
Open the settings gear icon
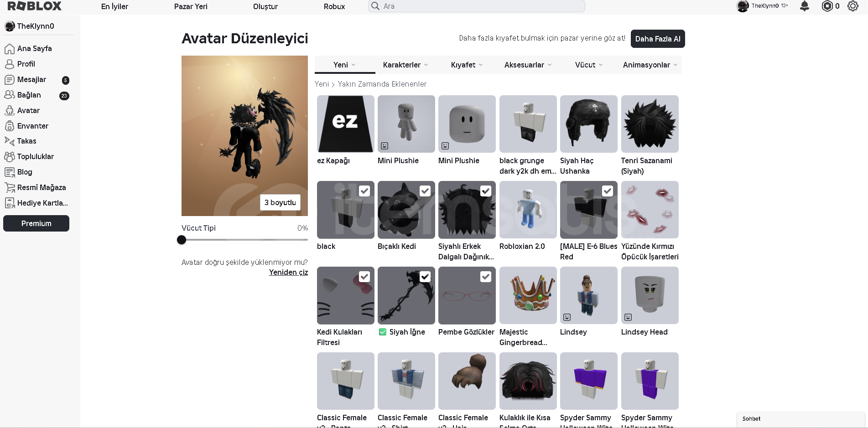click(x=852, y=6)
